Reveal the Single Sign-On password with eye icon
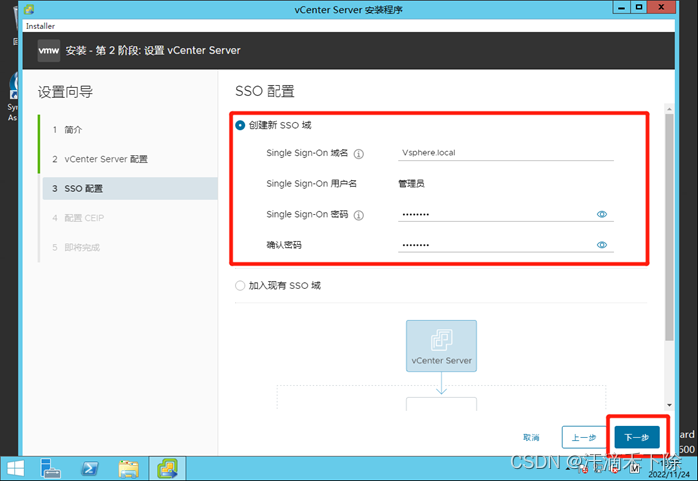Viewport: 698px width, 481px height. 601,214
